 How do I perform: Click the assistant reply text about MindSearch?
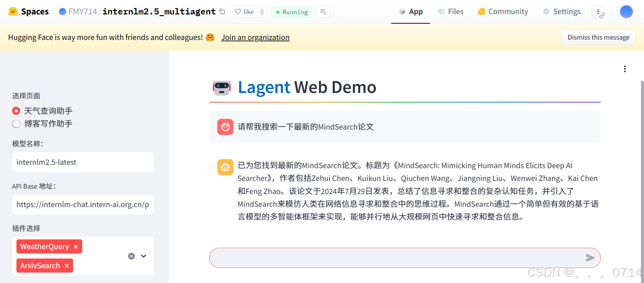click(418, 191)
